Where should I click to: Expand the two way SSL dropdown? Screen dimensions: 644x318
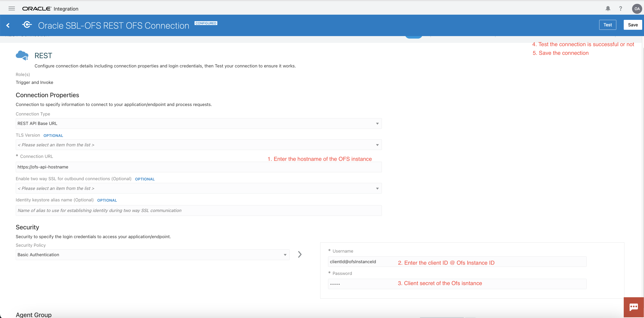coord(199,188)
